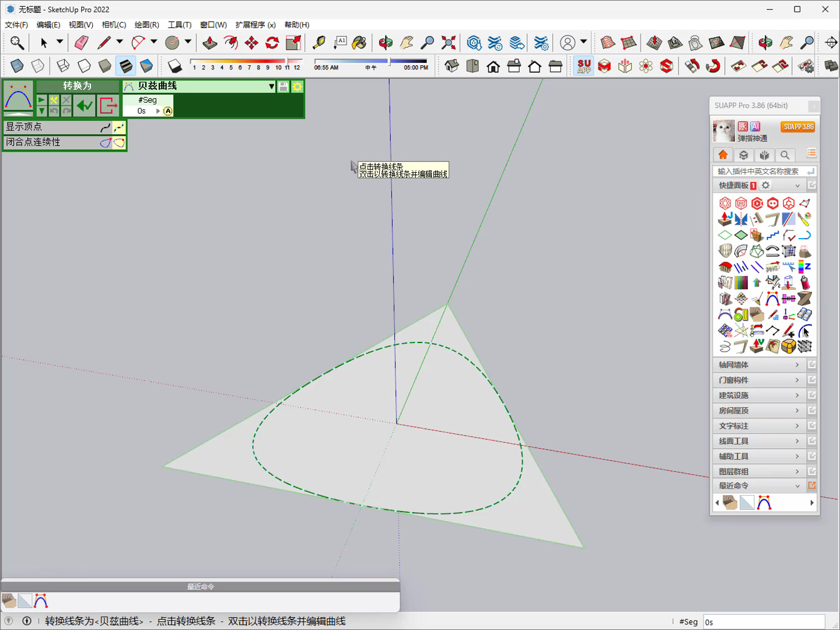Select the Eraser tool
The height and width of the screenshot is (630, 840).
pos(82,43)
